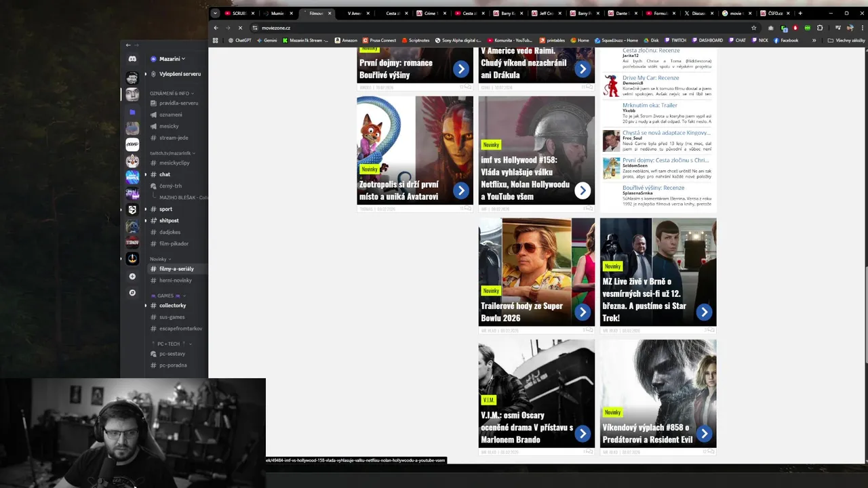Open Scriptnotes bookmark
The image size is (868, 488).
[x=416, y=41]
